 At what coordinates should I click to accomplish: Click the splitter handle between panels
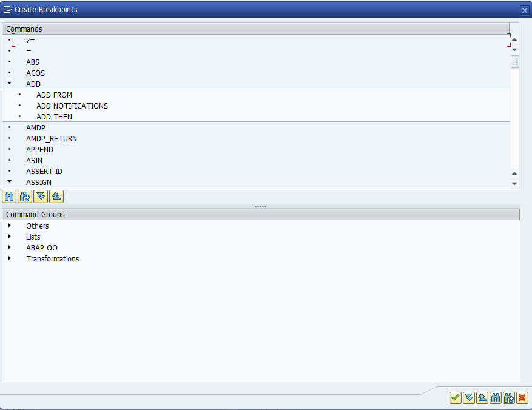pos(261,206)
